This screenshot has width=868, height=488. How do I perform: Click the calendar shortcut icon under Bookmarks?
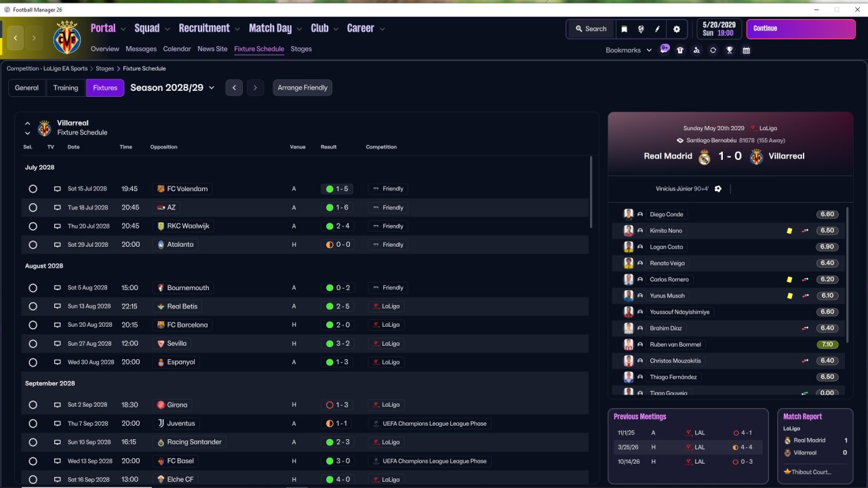coord(746,50)
